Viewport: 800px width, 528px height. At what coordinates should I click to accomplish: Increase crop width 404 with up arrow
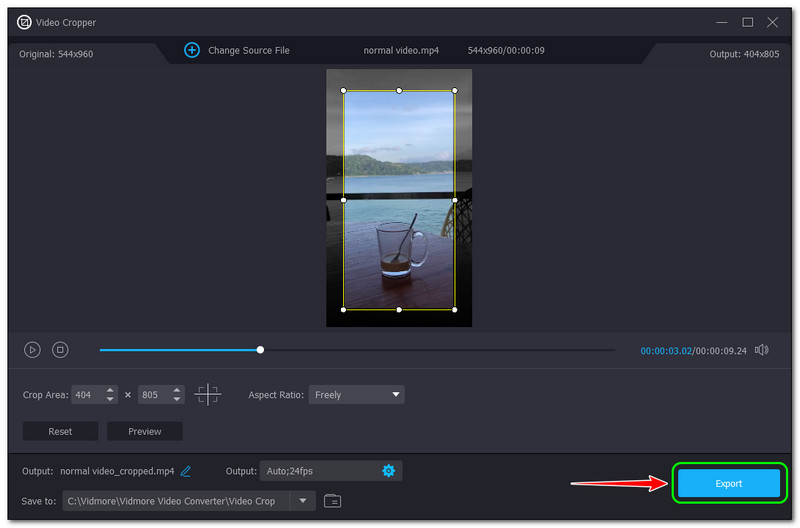point(110,390)
